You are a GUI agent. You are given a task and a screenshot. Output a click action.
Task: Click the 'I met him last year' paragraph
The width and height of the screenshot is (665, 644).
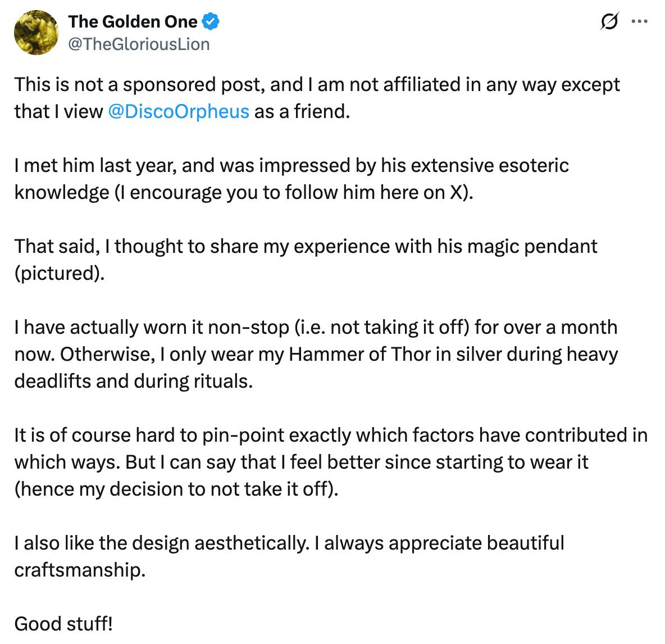click(291, 166)
